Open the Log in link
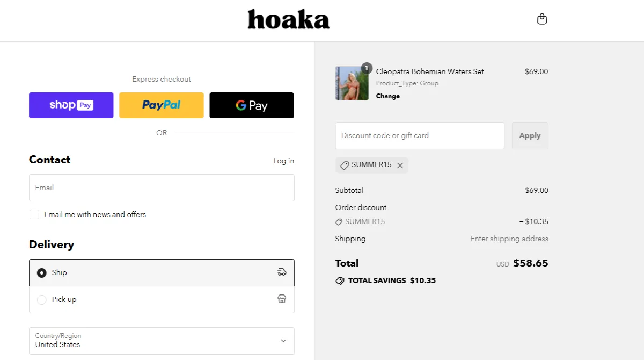644x360 pixels. pos(283,161)
